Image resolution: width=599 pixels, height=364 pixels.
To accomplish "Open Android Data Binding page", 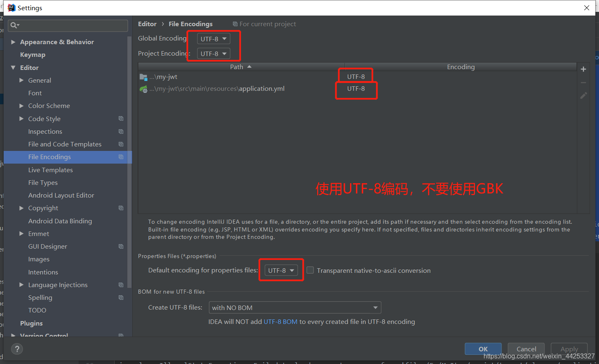I will tap(60, 221).
